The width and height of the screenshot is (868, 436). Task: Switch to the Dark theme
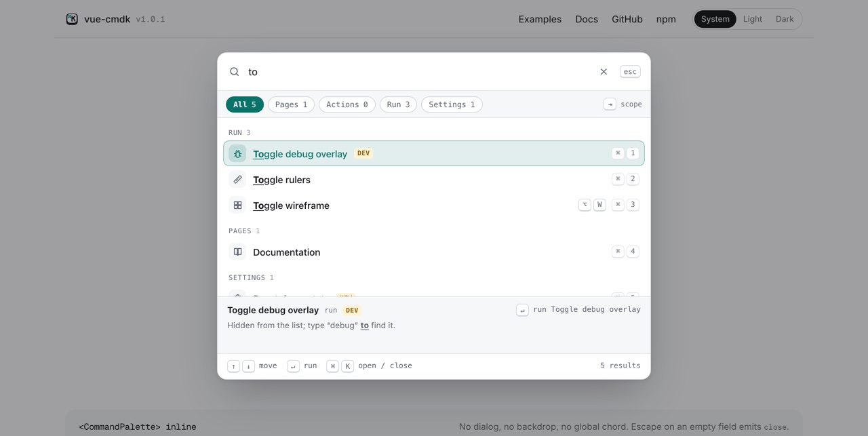[x=785, y=19]
